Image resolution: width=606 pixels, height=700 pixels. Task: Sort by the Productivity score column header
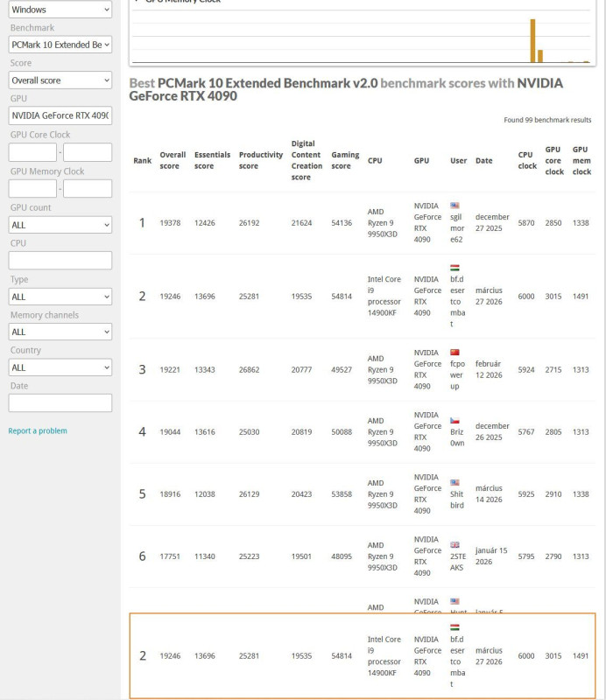click(x=261, y=160)
